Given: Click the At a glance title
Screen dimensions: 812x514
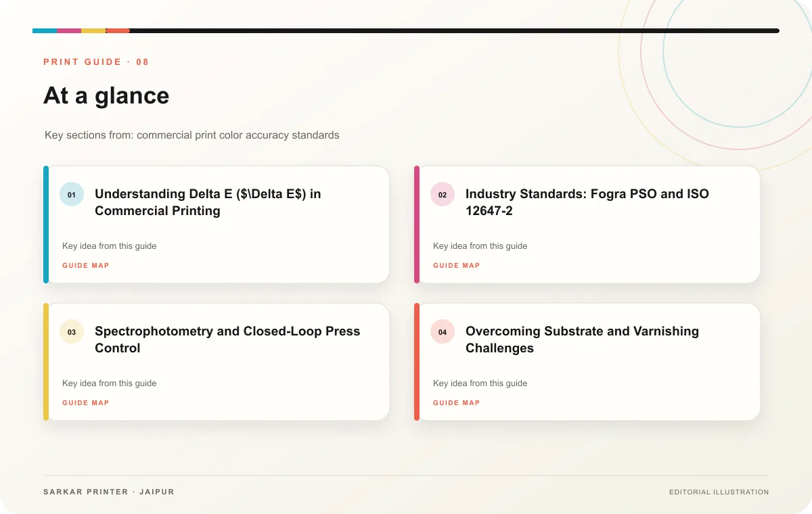Looking at the screenshot, I should (x=106, y=95).
